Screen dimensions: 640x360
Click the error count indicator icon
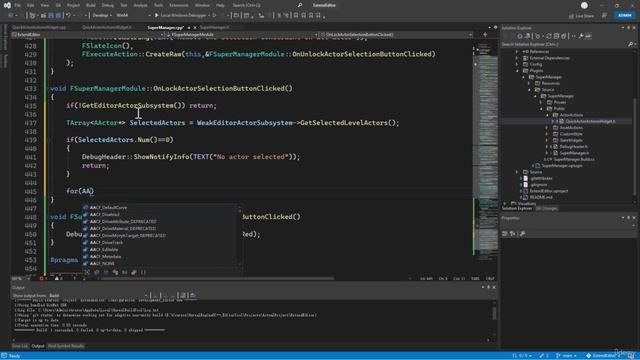pyautogui.click(x=41, y=278)
